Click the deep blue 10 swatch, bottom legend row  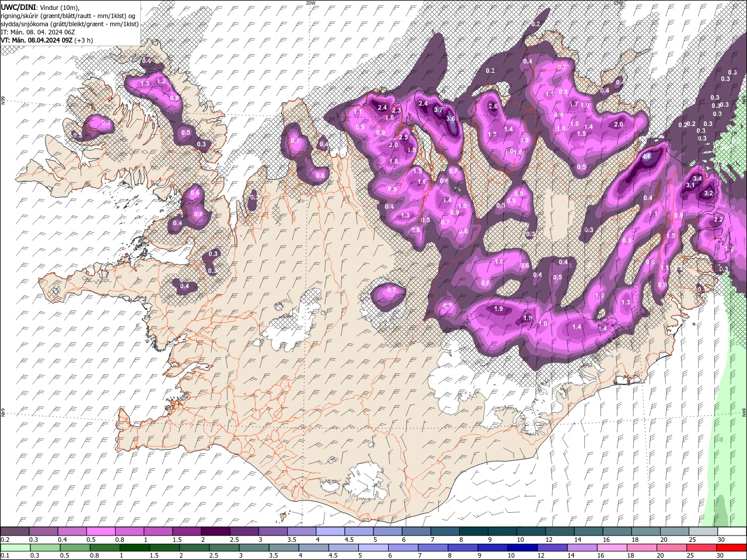coord(522,547)
